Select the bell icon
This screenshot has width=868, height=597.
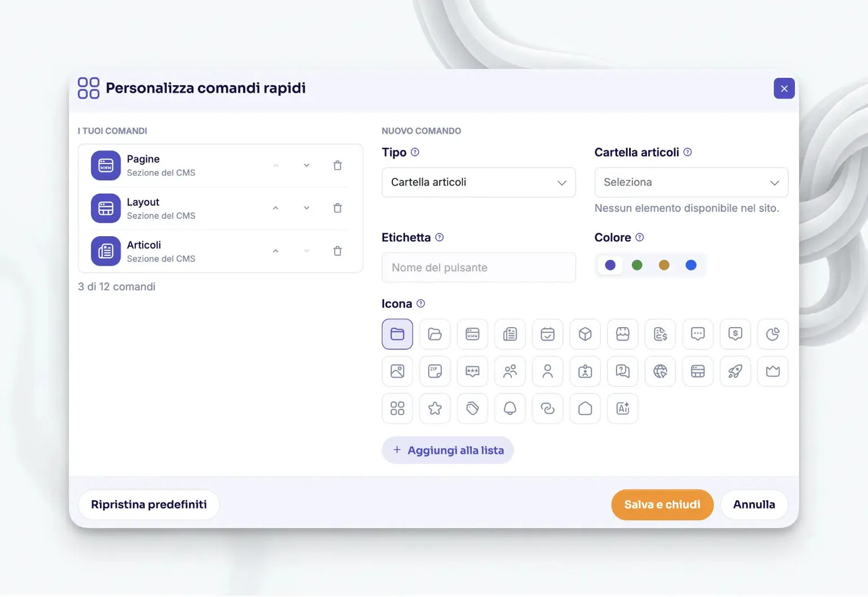pyautogui.click(x=510, y=408)
